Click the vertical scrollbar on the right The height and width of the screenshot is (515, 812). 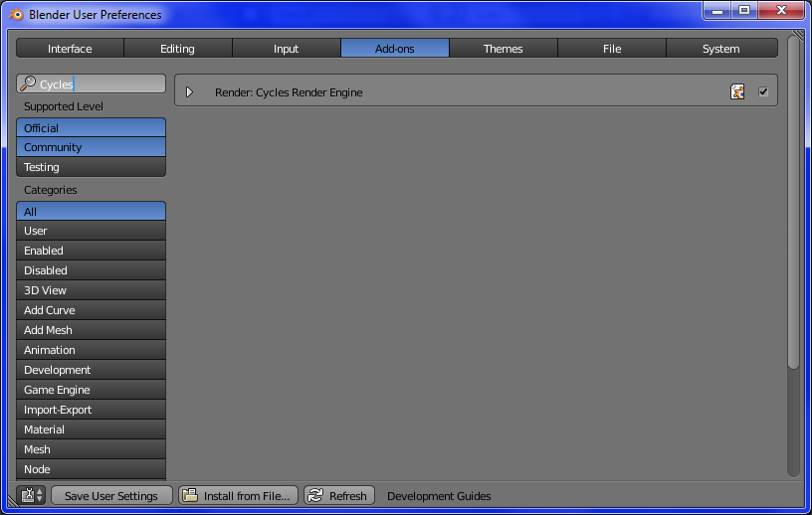793,202
